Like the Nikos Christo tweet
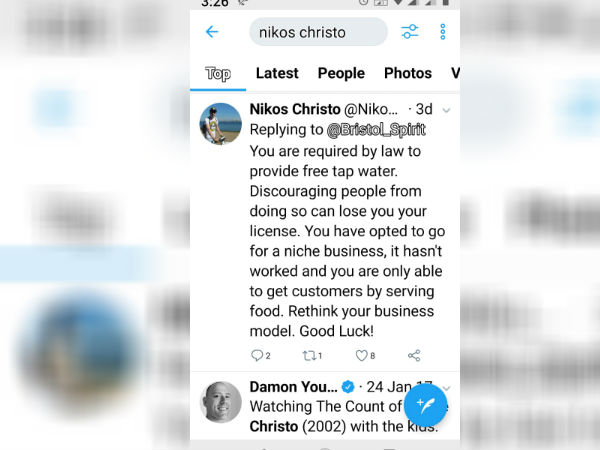The image size is (600, 450). pos(365,355)
